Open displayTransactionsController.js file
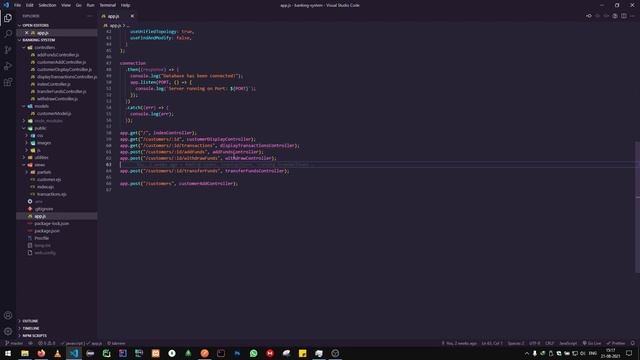The width and height of the screenshot is (640, 360). pyautogui.click(x=67, y=77)
